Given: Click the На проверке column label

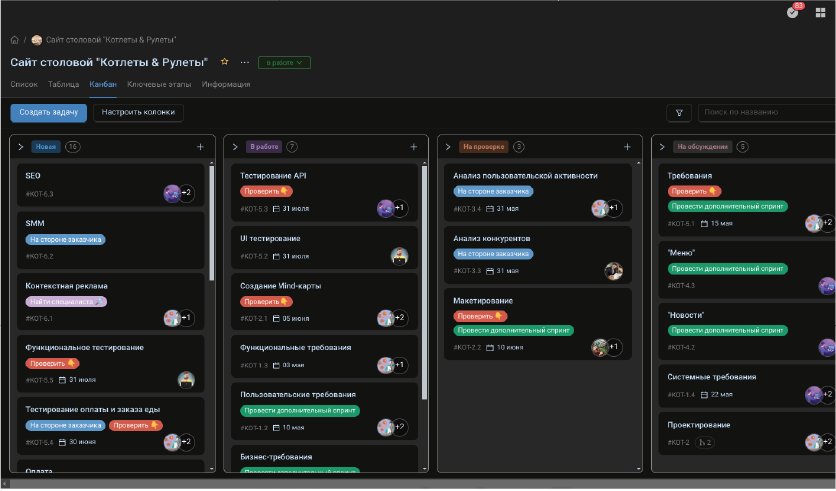Looking at the screenshot, I should [484, 147].
